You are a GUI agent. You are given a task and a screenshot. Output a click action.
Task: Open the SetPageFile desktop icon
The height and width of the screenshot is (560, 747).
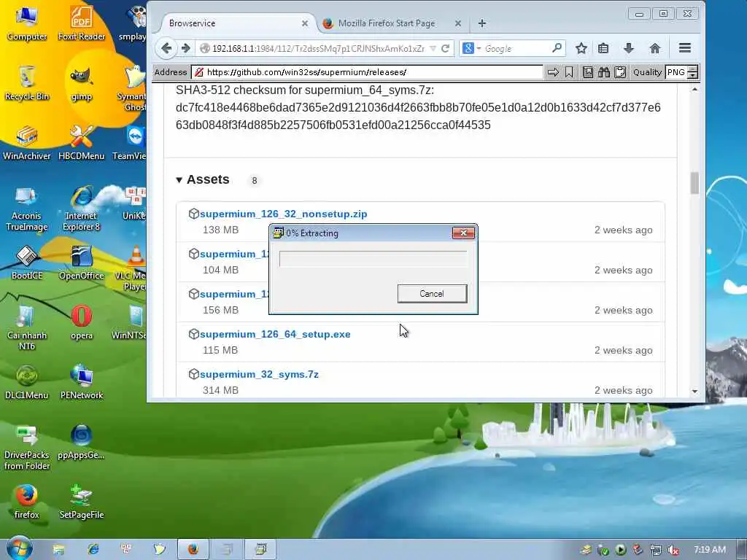click(x=82, y=502)
